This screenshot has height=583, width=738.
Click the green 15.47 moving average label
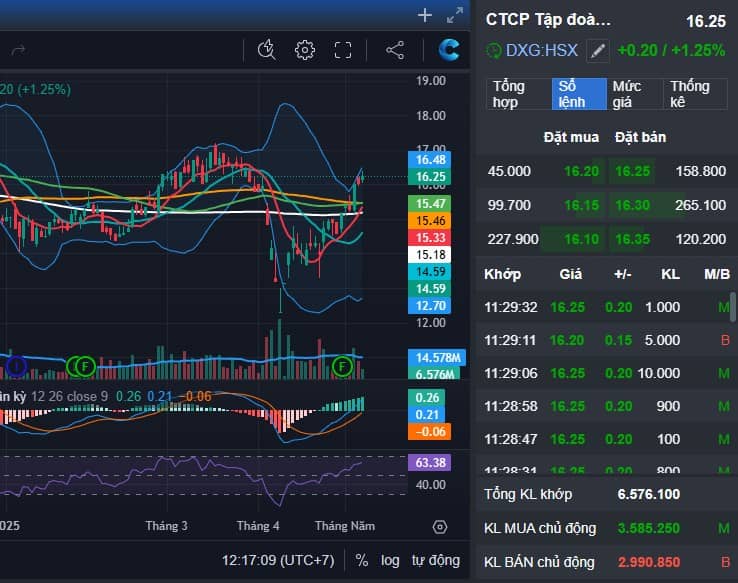(430, 204)
